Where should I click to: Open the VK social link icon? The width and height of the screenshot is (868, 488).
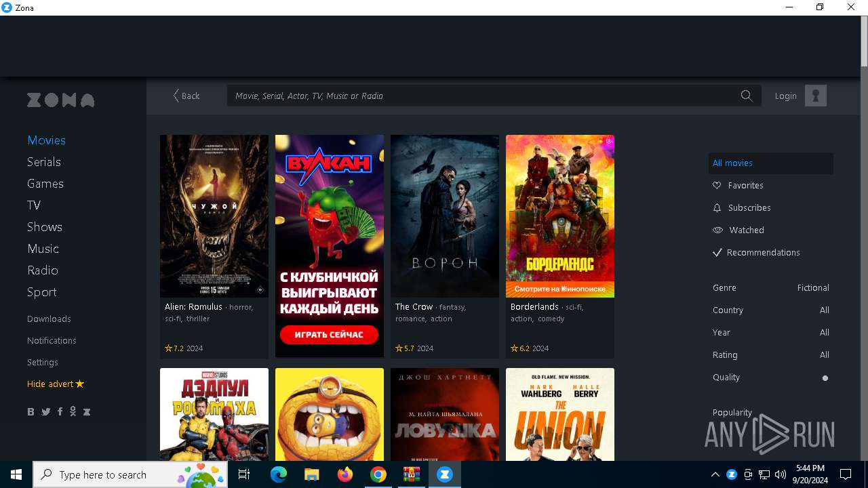pos(31,411)
